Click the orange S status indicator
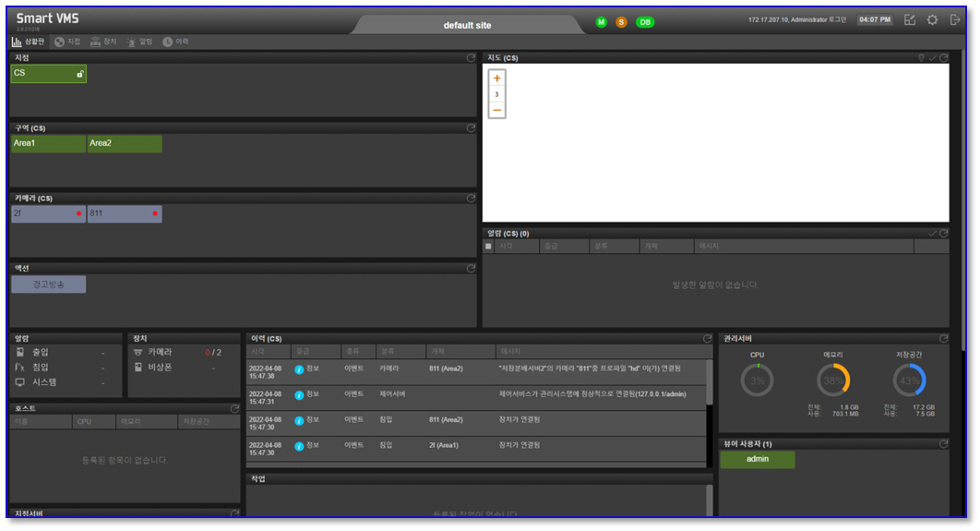This screenshot has height=531, width=980. coord(621,22)
